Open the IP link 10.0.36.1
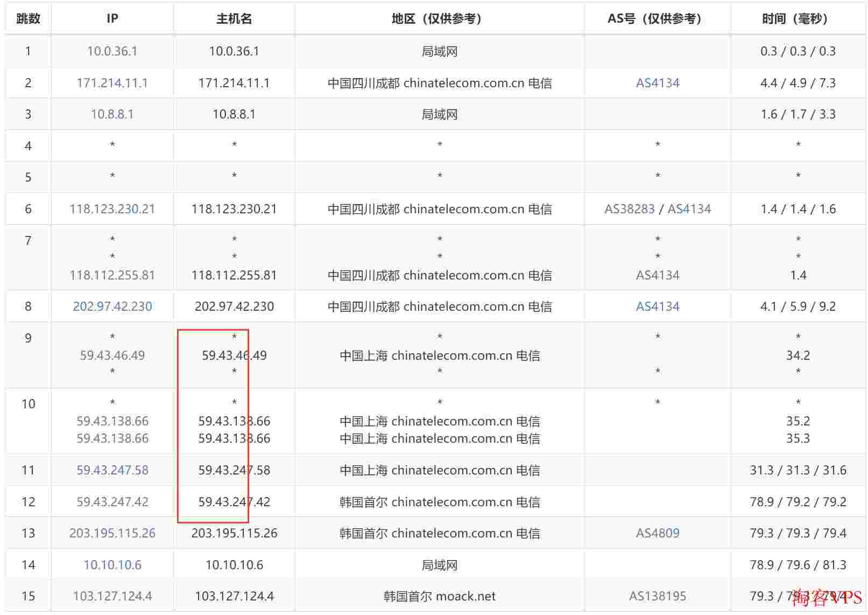This screenshot has height=615, width=868. coord(112,51)
